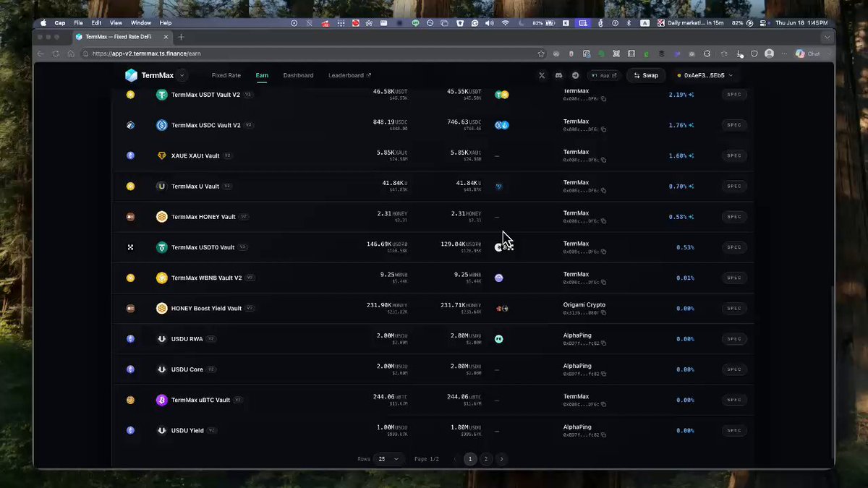This screenshot has height=488, width=868.
Task: Open SPEC for TermMax U Vault
Action: (734, 186)
